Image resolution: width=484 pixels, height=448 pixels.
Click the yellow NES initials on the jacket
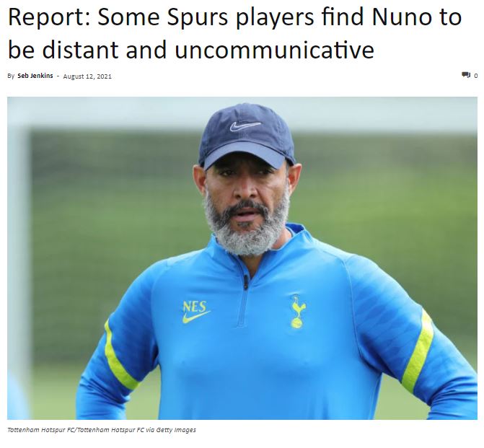[x=195, y=307]
